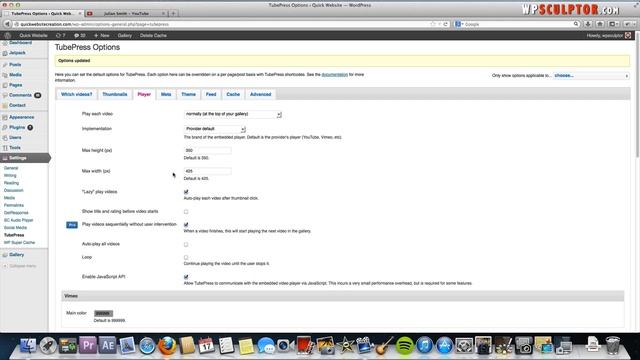The width and height of the screenshot is (640, 360).
Task: Bookmark page with the star icon
Action: click(433, 24)
